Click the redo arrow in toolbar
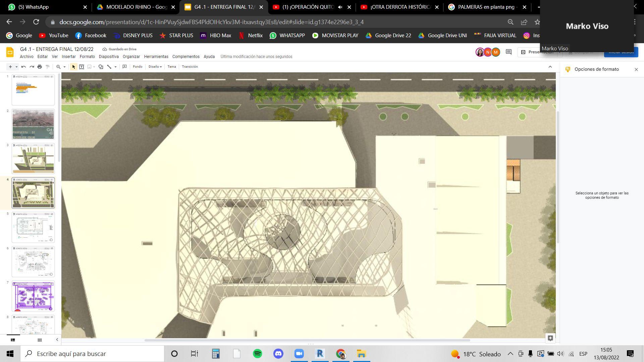Viewport: 644px width, 362px height. (x=32, y=67)
